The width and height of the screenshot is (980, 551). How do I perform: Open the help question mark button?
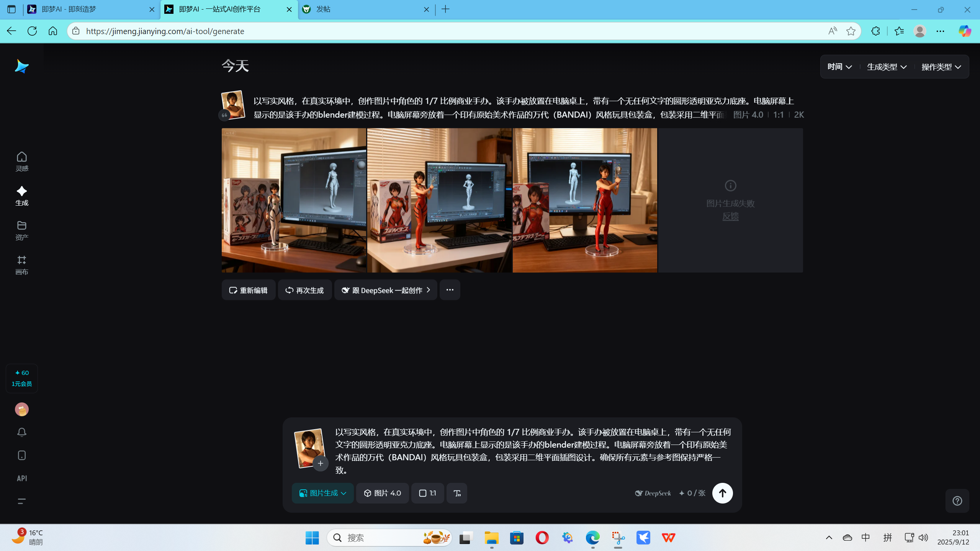pos(957,501)
